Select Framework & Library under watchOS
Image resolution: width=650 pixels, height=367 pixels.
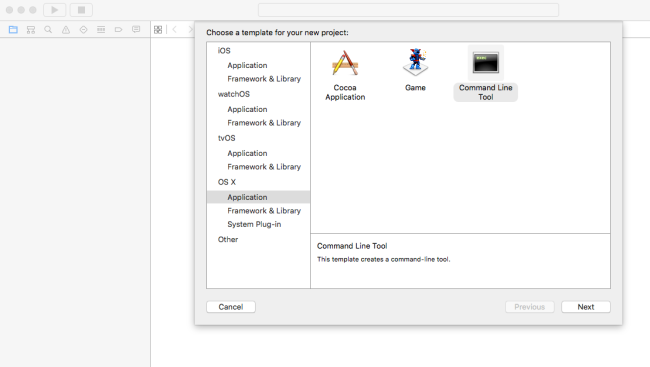coord(264,123)
